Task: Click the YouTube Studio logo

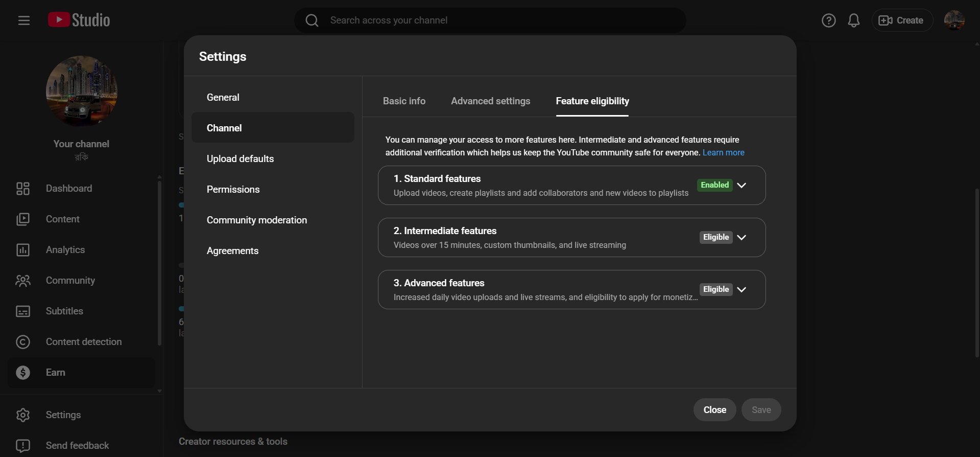Action: tap(79, 20)
